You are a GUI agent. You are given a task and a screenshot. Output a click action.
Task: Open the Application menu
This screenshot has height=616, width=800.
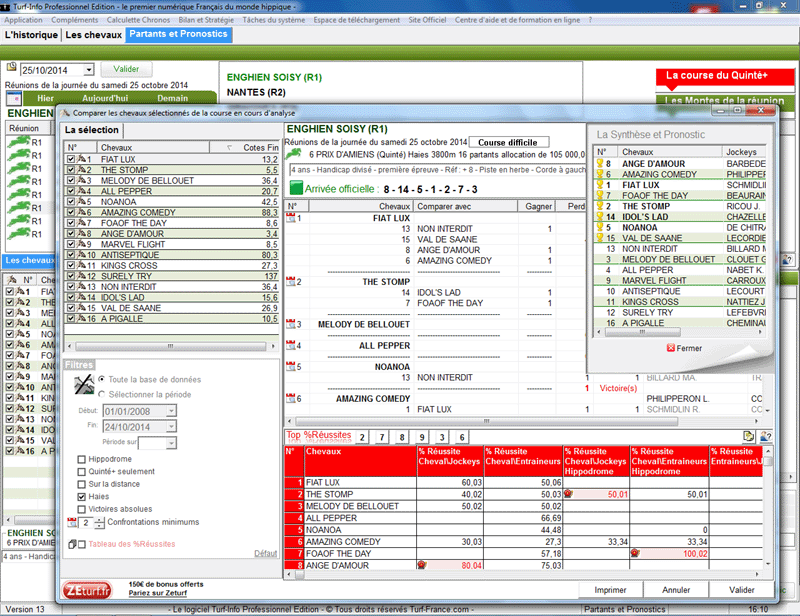coord(23,20)
